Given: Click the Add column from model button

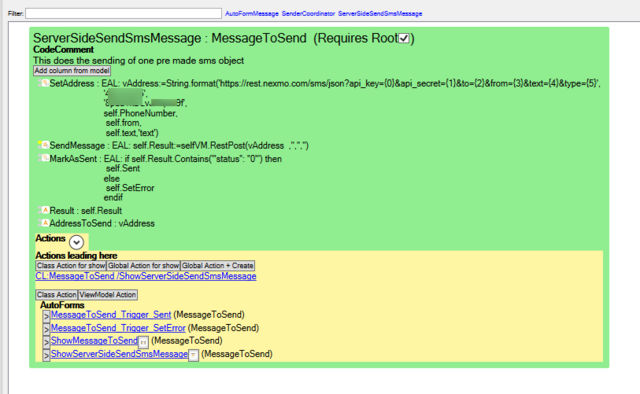Looking at the screenshot, I should pyautogui.click(x=72, y=71).
